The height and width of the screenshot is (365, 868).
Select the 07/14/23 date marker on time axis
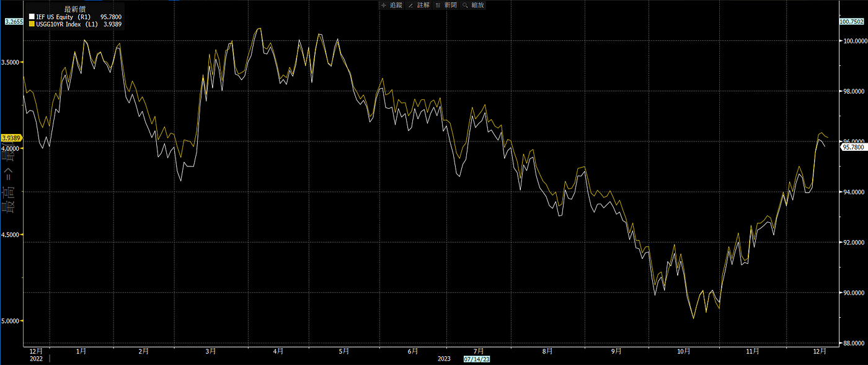(476, 359)
